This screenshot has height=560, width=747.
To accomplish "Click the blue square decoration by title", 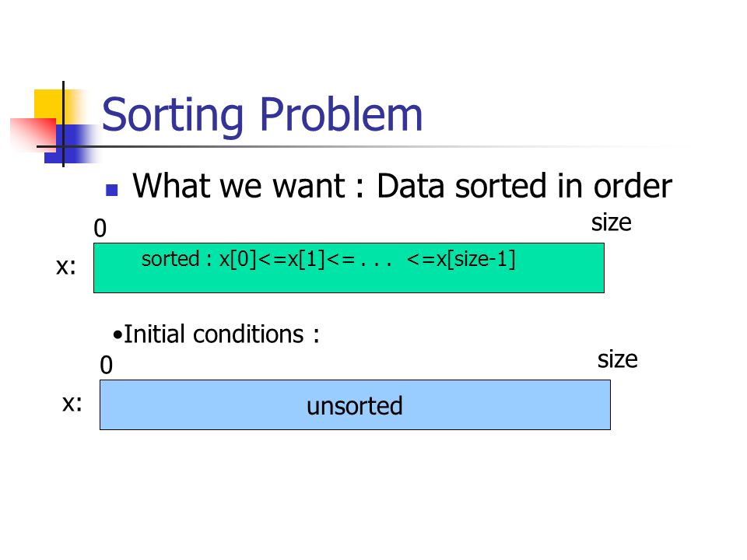I will click(x=72, y=143).
